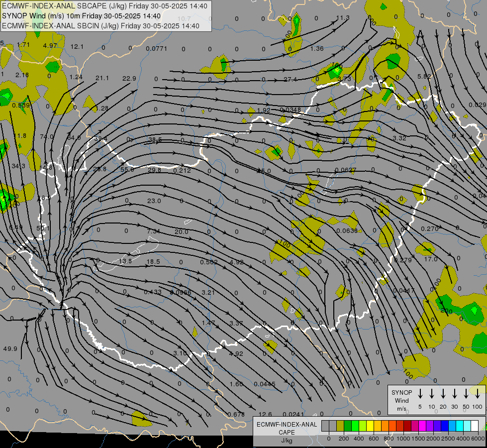Click the wind legend arrow above 20
The image size is (487, 448).
pyautogui.click(x=443, y=393)
